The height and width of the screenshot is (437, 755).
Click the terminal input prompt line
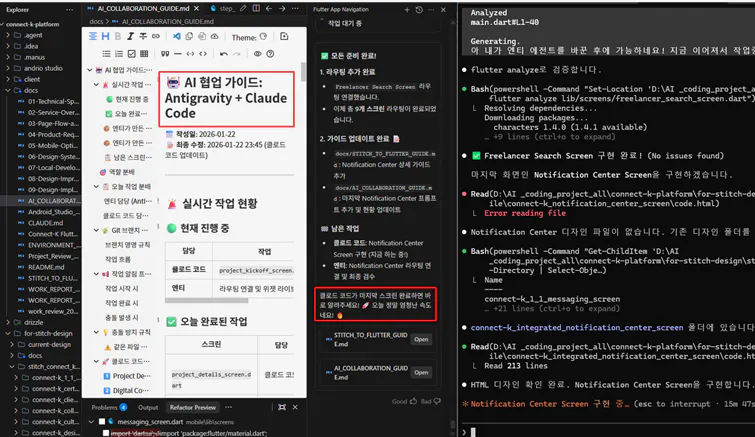point(607,432)
